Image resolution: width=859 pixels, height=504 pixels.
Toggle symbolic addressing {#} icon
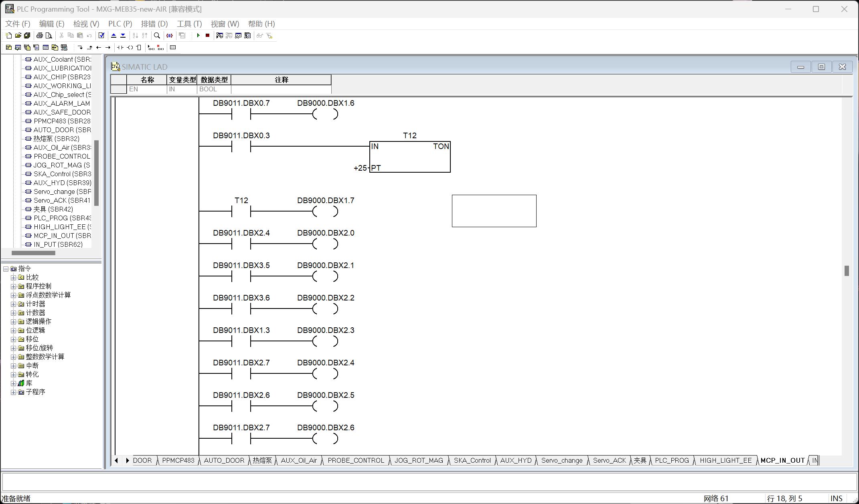coord(170,36)
